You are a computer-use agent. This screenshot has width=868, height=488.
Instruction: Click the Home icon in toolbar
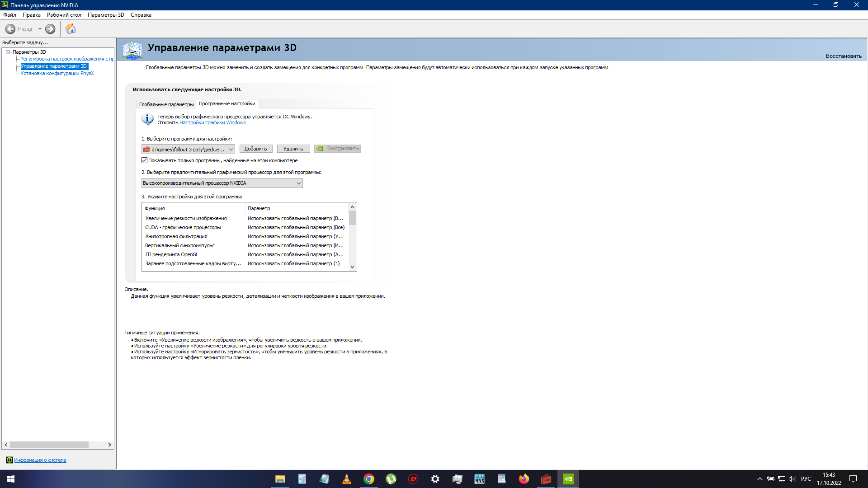(x=71, y=29)
